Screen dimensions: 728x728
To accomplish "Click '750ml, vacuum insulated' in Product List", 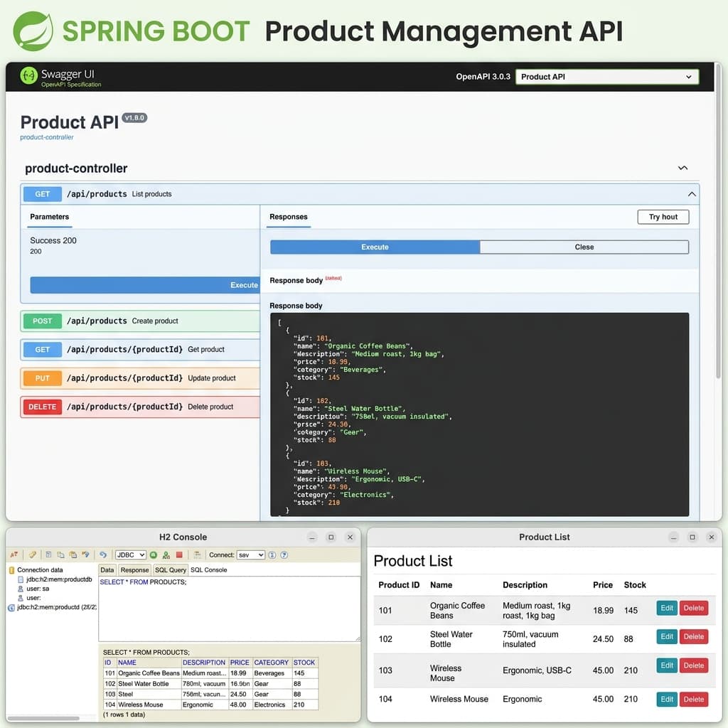I will click(x=530, y=639).
